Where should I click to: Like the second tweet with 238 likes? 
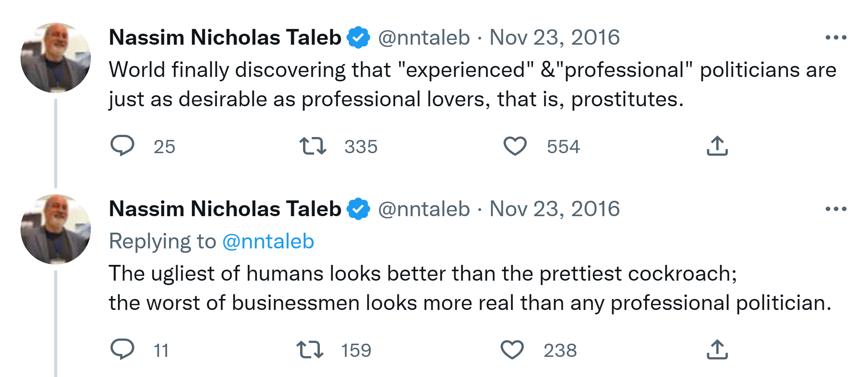(512, 349)
